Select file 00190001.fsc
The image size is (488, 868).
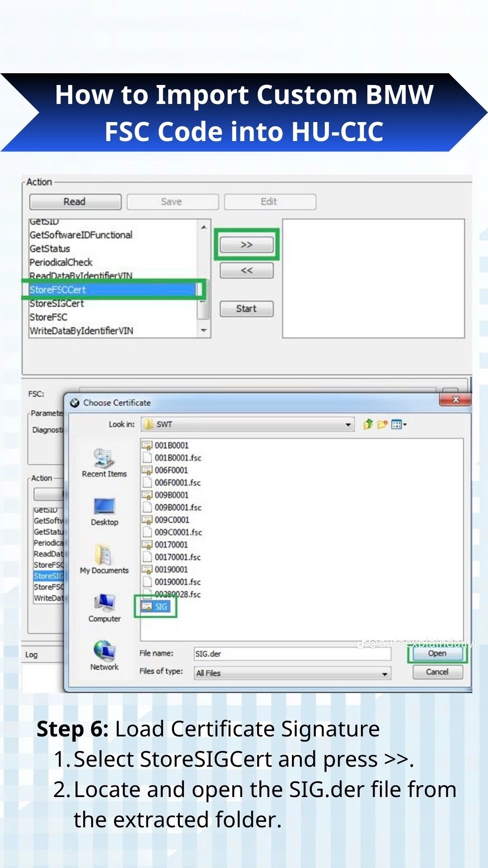(171, 582)
